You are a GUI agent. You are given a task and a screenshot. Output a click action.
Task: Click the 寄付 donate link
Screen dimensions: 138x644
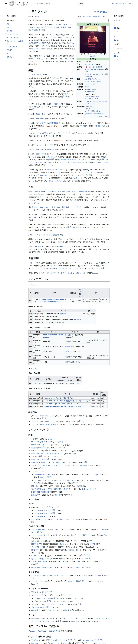113,4
